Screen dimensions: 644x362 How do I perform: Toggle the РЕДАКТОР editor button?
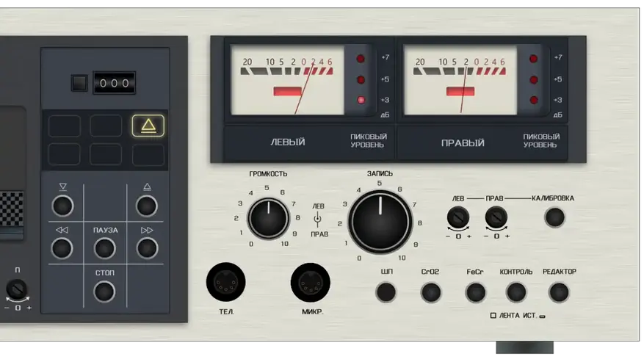pyautogui.click(x=559, y=292)
